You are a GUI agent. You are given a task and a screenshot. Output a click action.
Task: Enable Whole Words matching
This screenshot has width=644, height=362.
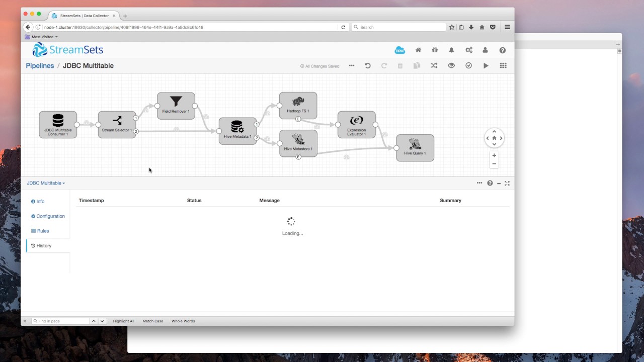(183, 321)
